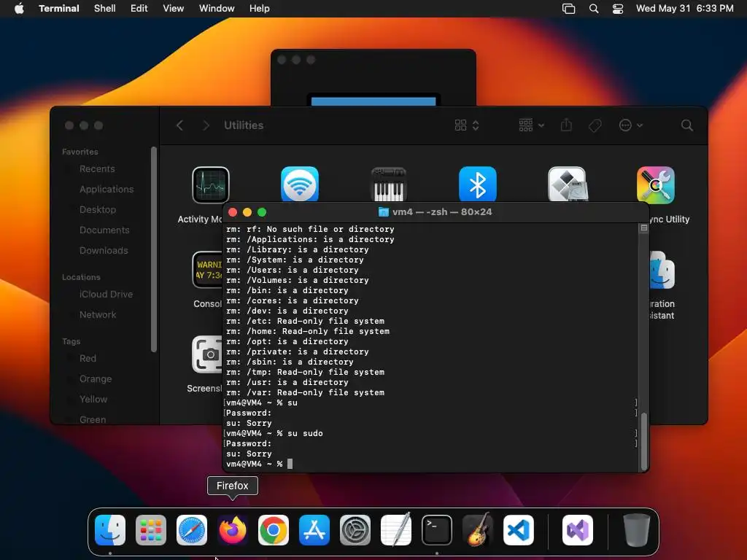Open the Action ellipsis menu in Finder
The height and width of the screenshot is (560, 747).
[x=631, y=125]
